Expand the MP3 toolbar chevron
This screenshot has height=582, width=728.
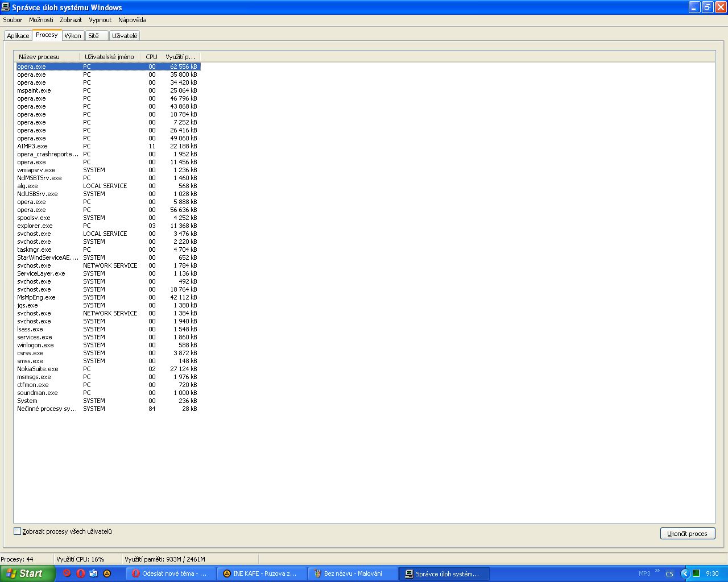pyautogui.click(x=657, y=571)
